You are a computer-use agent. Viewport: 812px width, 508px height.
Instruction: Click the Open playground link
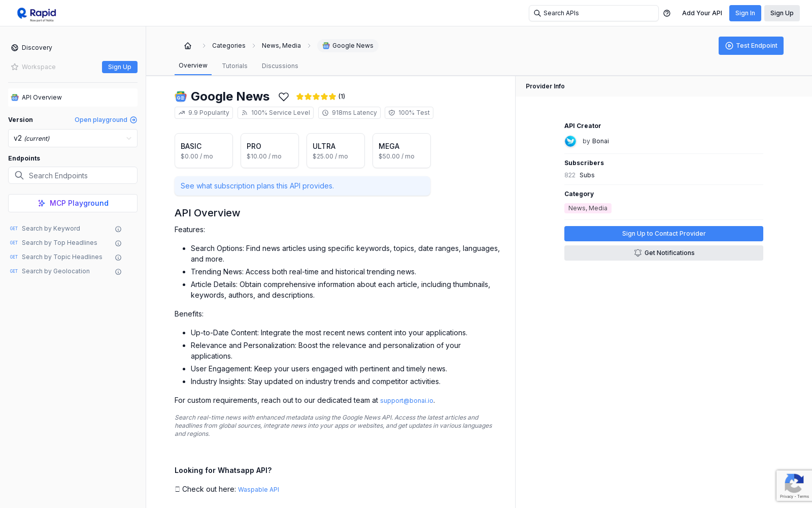pos(106,120)
